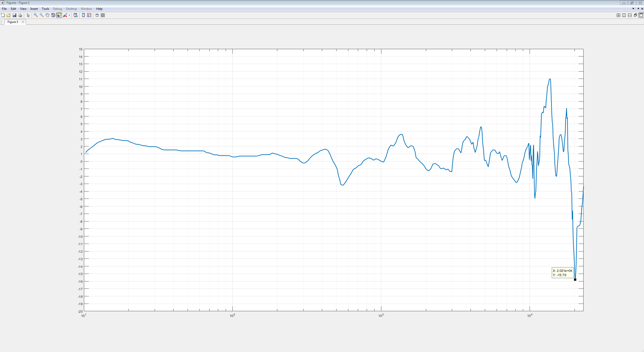Open the Insert menu

(x=34, y=9)
